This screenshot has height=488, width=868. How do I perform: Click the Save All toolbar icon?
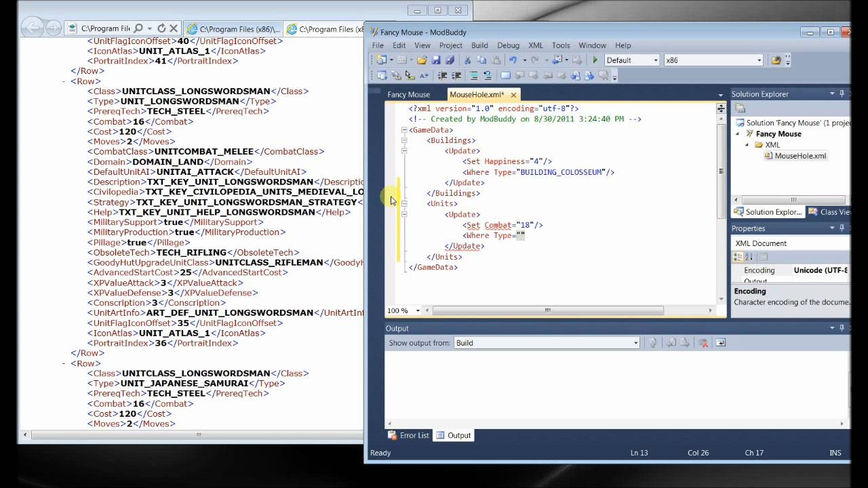coord(449,60)
